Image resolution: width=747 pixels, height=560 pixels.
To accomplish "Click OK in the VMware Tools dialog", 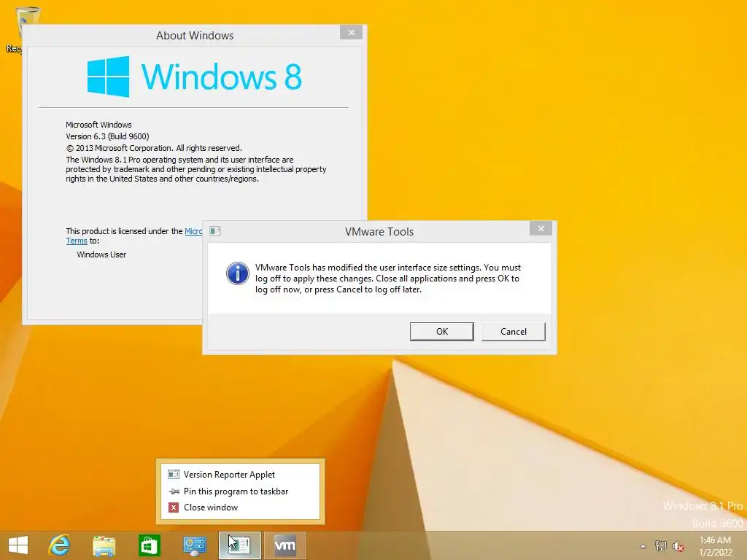I will 441,332.
